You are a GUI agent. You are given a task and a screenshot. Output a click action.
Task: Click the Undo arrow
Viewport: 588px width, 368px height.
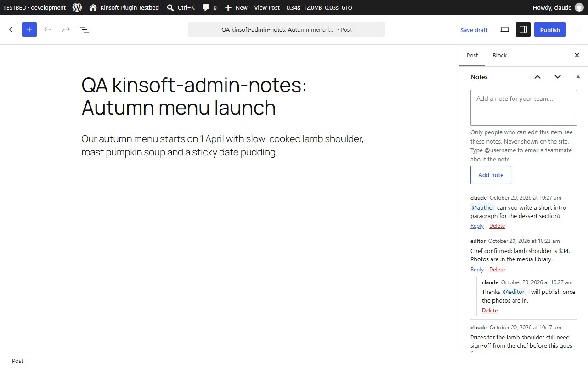coord(48,29)
